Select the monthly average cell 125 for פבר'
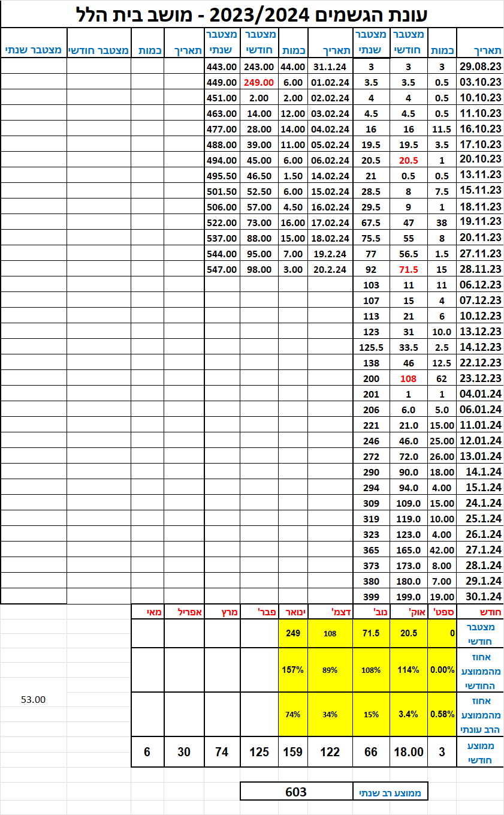The image size is (504, 815). coord(259,752)
